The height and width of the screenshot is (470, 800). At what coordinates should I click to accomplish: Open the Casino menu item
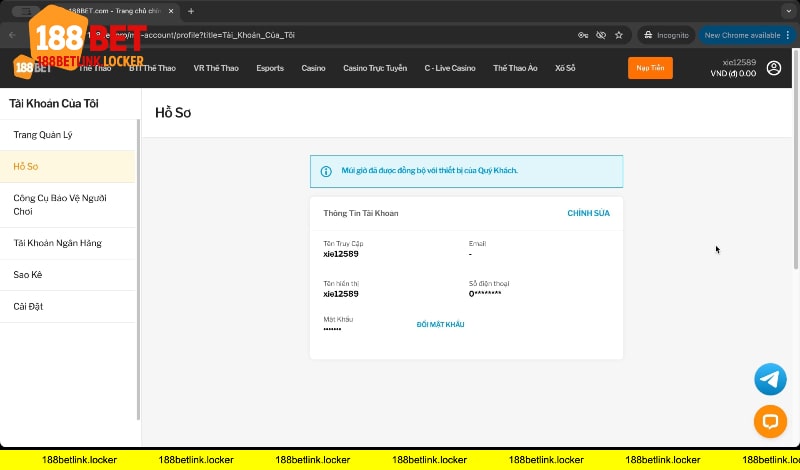(x=313, y=68)
